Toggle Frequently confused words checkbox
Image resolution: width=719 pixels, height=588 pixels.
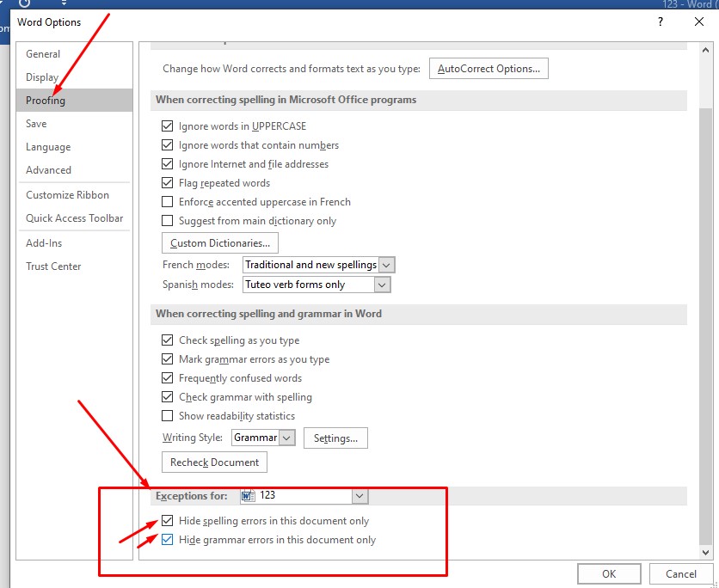point(168,377)
